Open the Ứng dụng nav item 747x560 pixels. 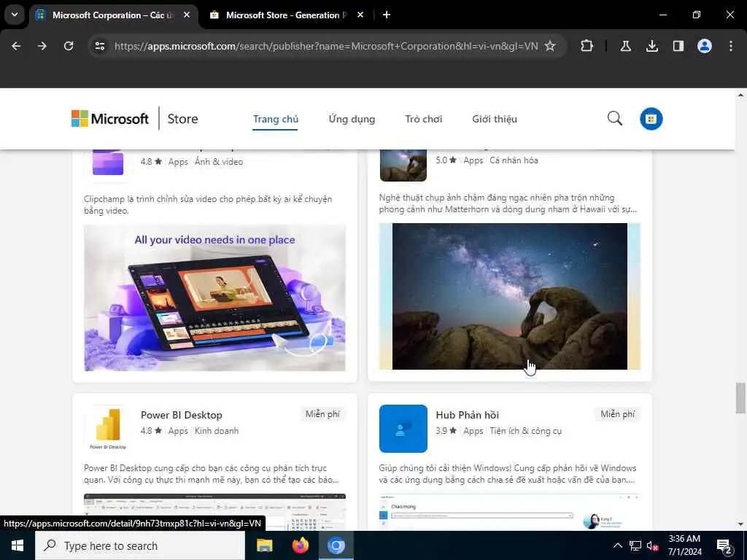click(x=352, y=119)
